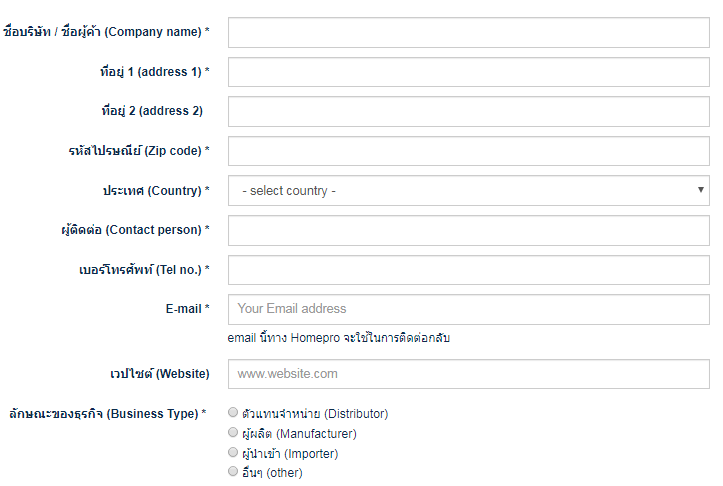Viewport: 723px width, 486px height.
Task: Click the 'E-mail' field label
Action: (187, 309)
